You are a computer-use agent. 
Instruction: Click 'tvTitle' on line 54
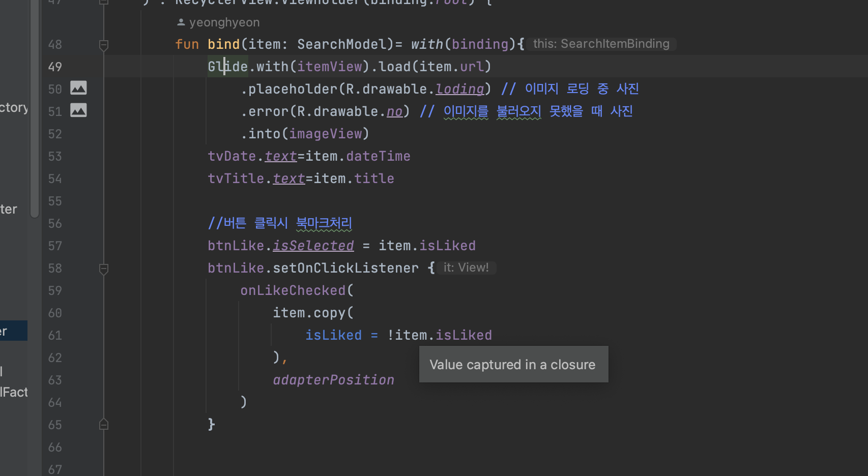tap(236, 178)
